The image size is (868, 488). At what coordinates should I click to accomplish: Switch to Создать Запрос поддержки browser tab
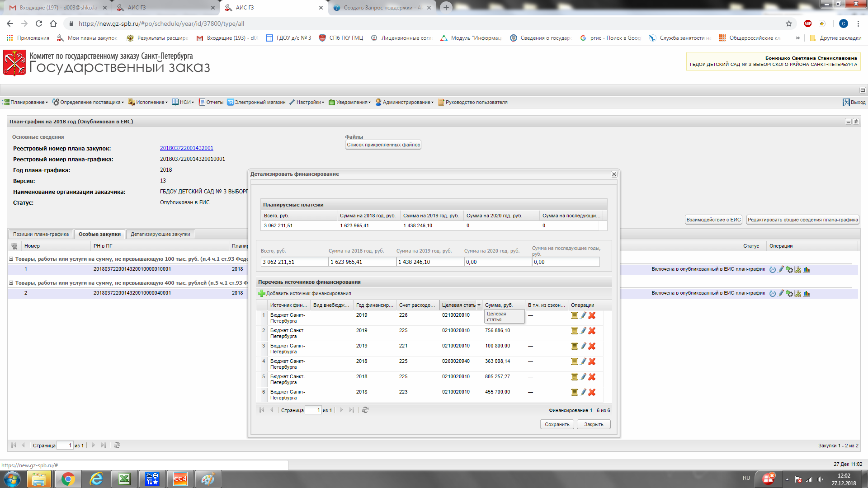[x=382, y=8]
